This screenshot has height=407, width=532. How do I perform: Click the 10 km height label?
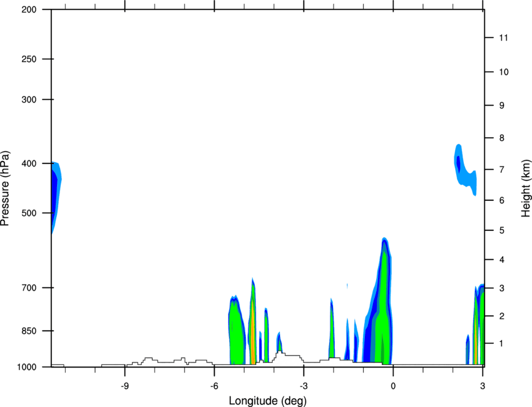point(503,72)
